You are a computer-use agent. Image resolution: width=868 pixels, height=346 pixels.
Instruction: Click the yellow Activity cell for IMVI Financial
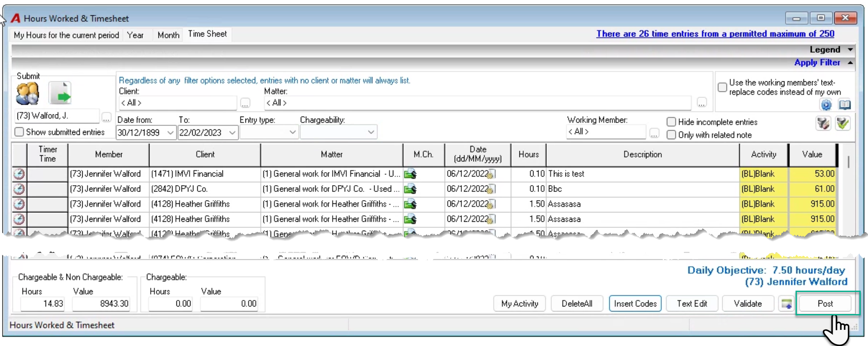[x=764, y=174]
